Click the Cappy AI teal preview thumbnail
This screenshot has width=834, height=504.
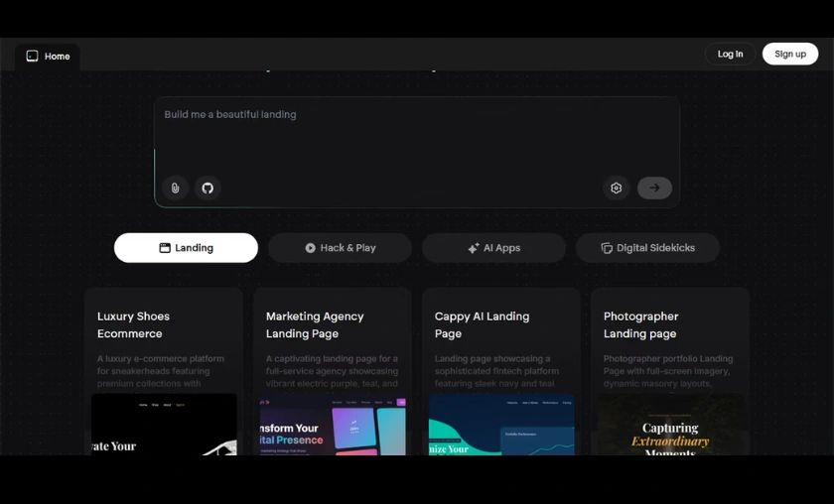coord(501,425)
